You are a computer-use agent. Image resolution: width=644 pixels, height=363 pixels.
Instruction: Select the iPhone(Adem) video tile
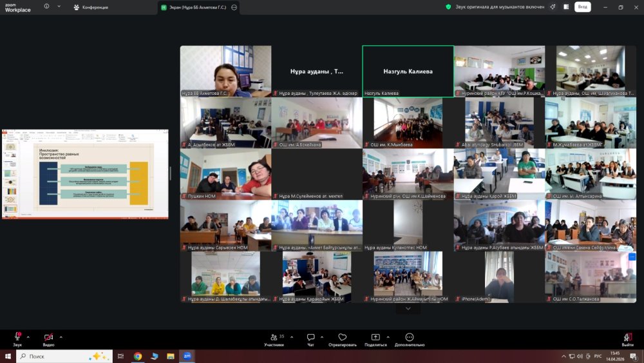click(500, 277)
